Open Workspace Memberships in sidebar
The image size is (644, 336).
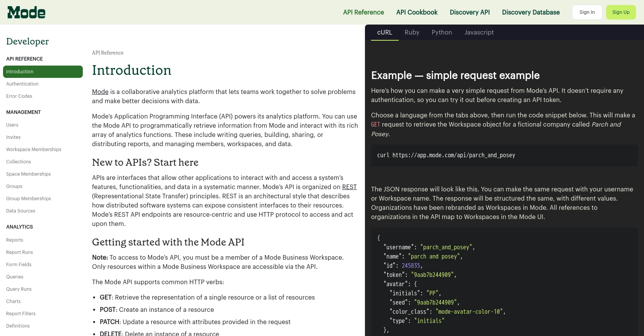[34, 150]
